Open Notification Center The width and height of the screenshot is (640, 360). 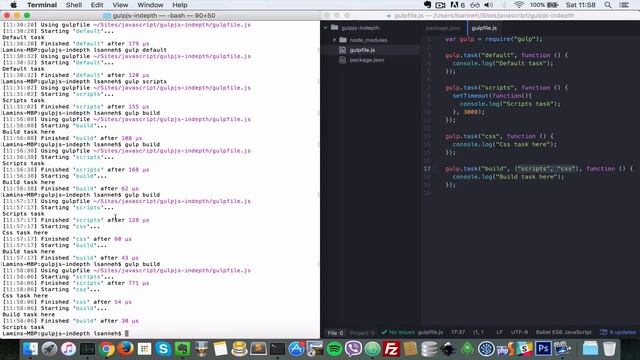624,5
